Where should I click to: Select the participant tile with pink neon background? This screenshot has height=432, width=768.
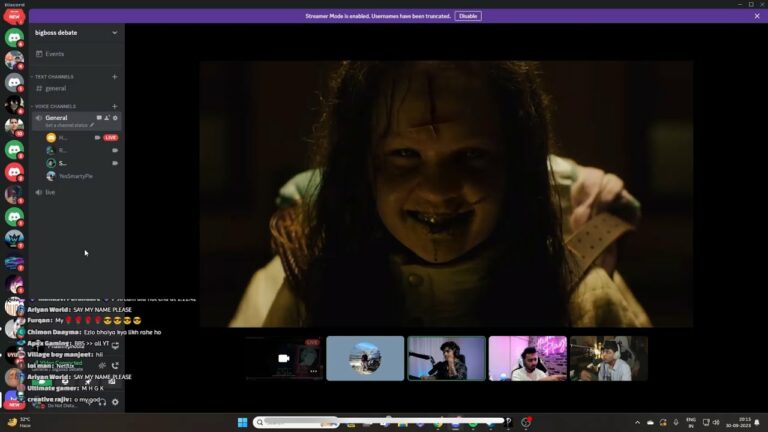[528, 359]
